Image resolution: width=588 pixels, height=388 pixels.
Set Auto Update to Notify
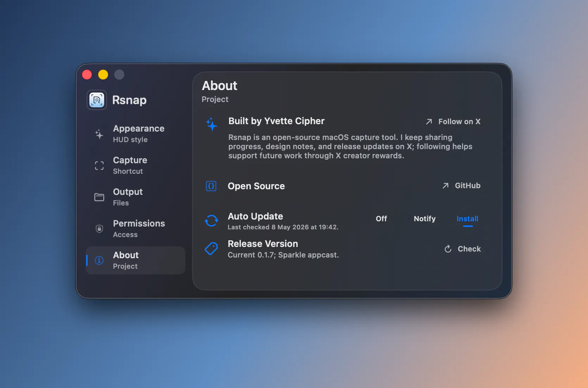point(425,219)
